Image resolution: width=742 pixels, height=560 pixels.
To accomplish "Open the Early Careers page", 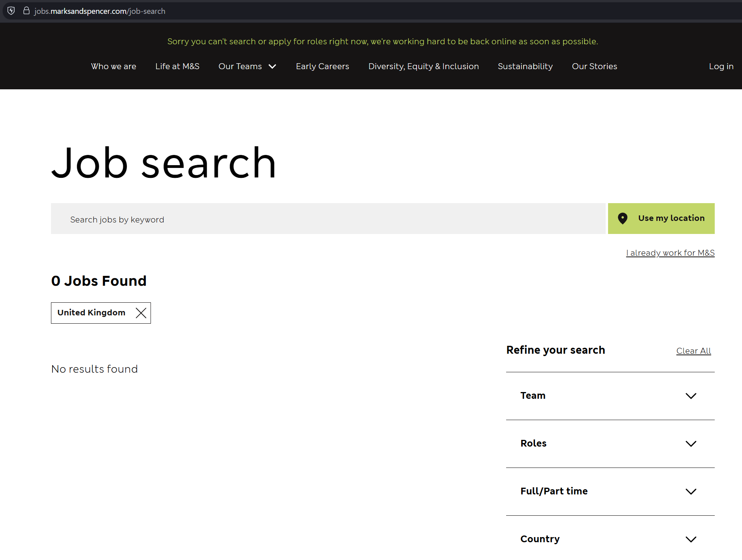I will [322, 66].
